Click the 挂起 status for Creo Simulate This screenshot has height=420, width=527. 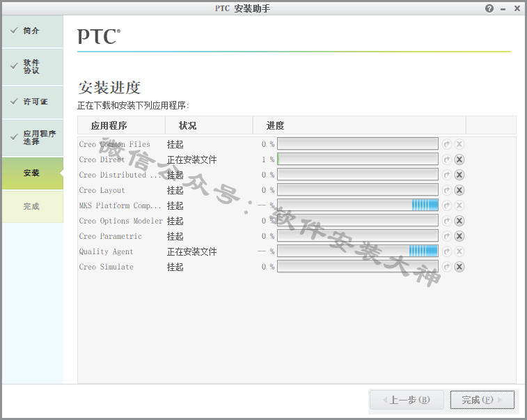coord(175,267)
